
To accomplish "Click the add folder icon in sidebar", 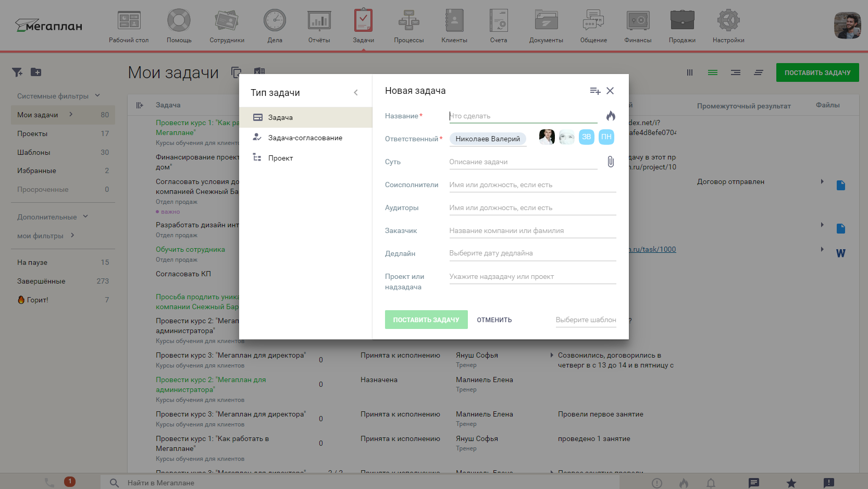I will [x=36, y=72].
